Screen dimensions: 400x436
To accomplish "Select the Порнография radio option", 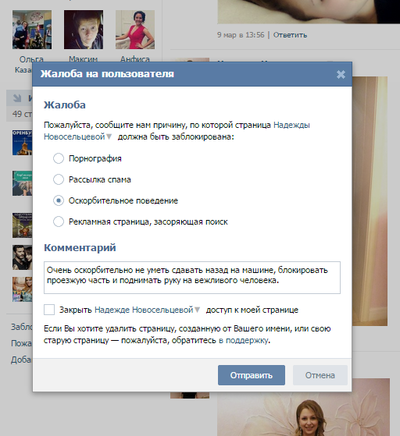I will (x=58, y=158).
